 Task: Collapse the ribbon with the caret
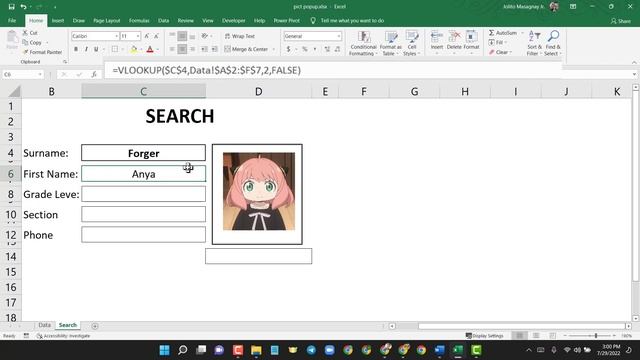coord(634,62)
